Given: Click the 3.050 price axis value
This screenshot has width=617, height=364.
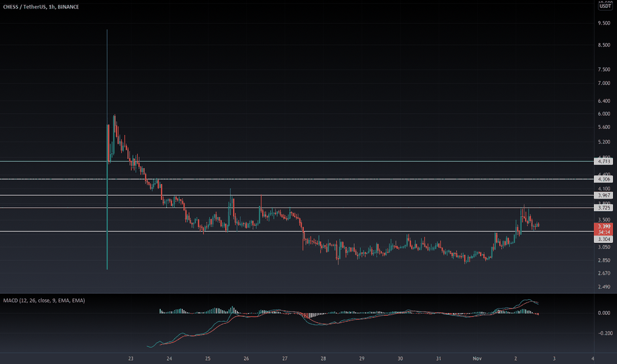Looking at the screenshot, I should click(x=604, y=247).
